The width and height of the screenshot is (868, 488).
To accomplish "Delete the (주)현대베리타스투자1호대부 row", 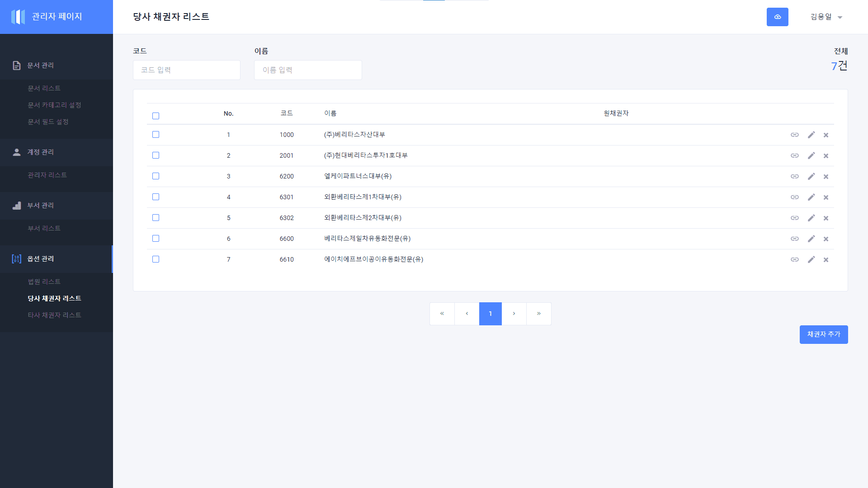I will click(x=826, y=156).
